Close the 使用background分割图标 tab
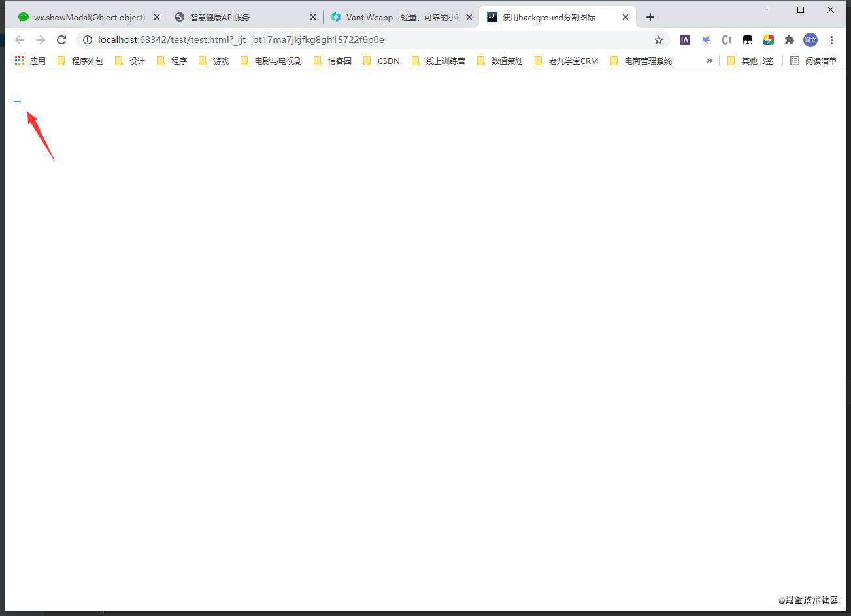Image resolution: width=851 pixels, height=616 pixels. (x=626, y=17)
